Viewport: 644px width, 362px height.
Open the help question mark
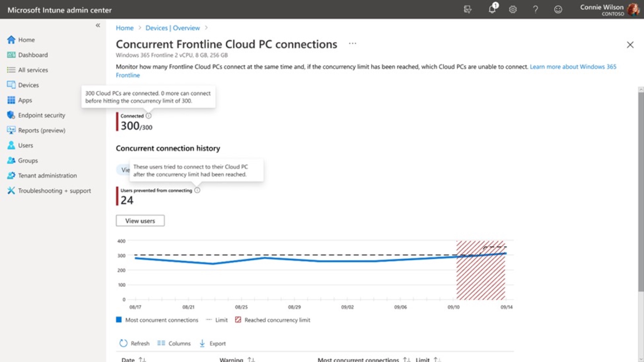(x=535, y=9)
